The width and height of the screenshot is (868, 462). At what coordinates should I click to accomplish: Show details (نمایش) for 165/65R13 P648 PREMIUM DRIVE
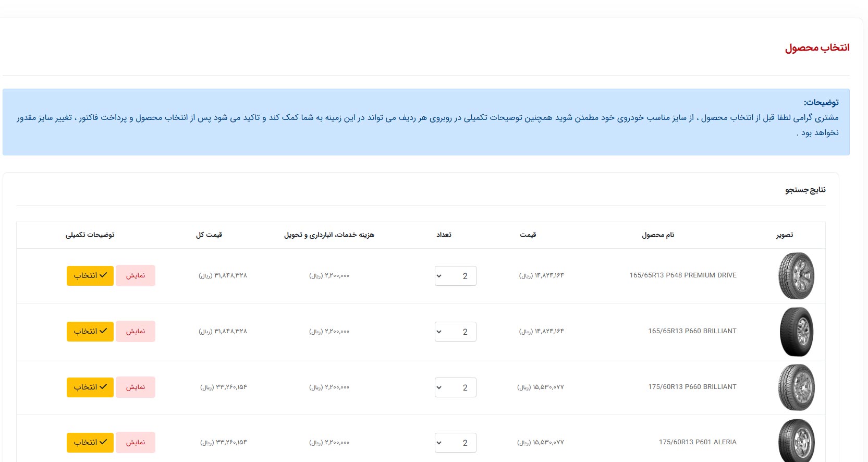pyautogui.click(x=136, y=275)
